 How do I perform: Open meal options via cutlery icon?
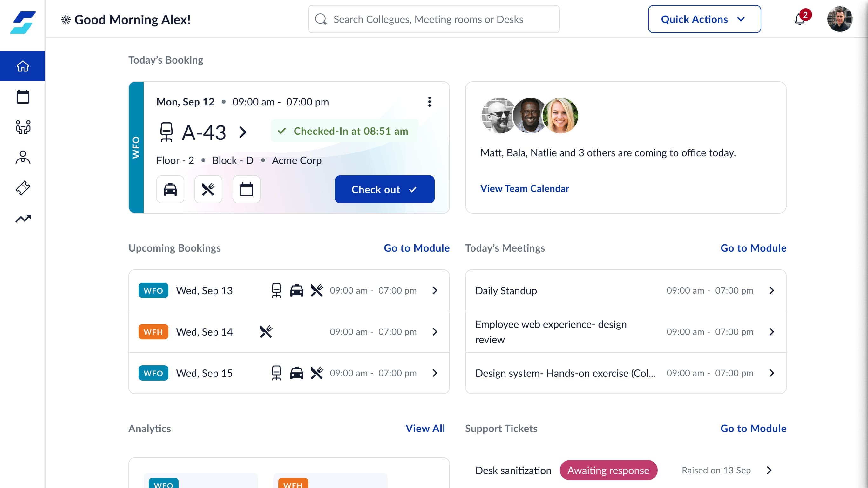coord(208,189)
